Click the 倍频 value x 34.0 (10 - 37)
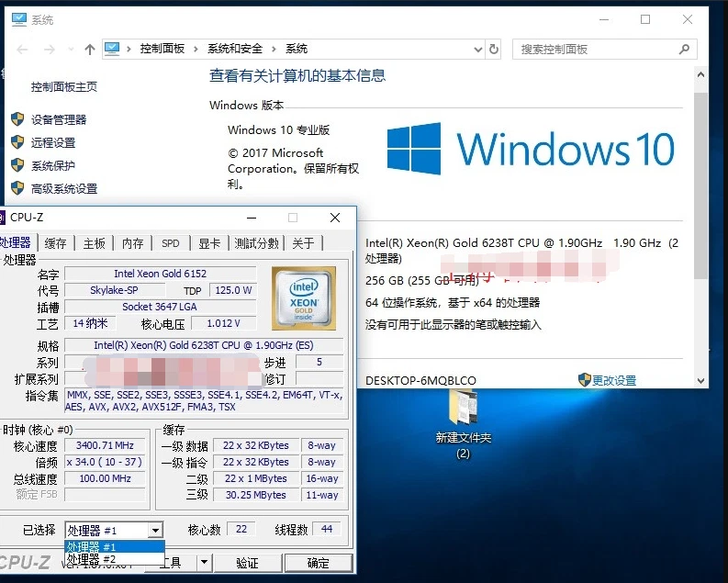The height and width of the screenshot is (583, 728). pos(105,462)
